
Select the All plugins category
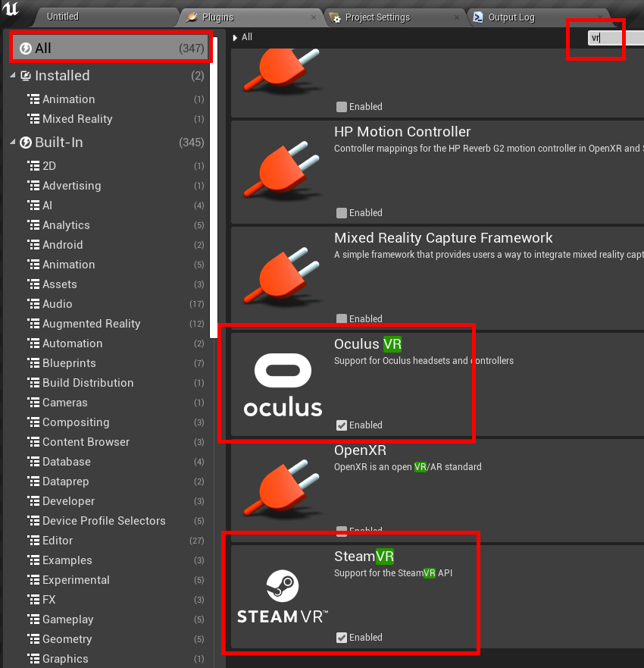[x=111, y=48]
